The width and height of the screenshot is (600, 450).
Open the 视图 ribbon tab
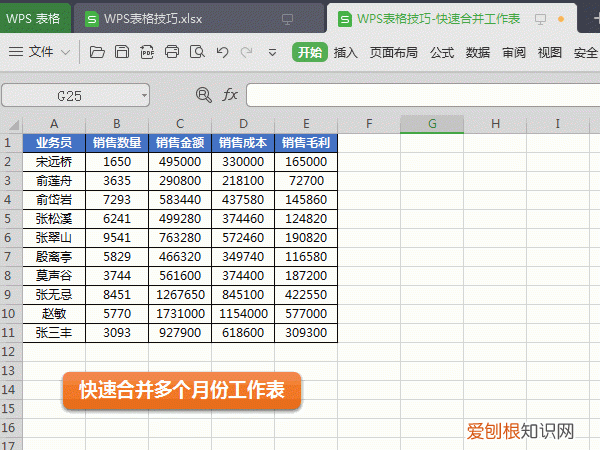[x=549, y=52]
